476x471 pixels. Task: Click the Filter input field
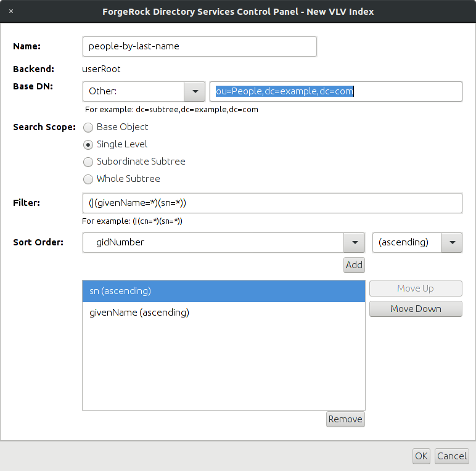pyautogui.click(x=273, y=203)
